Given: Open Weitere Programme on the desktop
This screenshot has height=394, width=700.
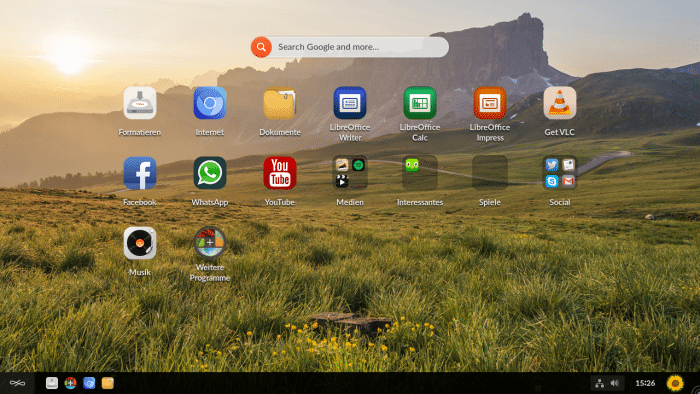Looking at the screenshot, I should tap(210, 243).
